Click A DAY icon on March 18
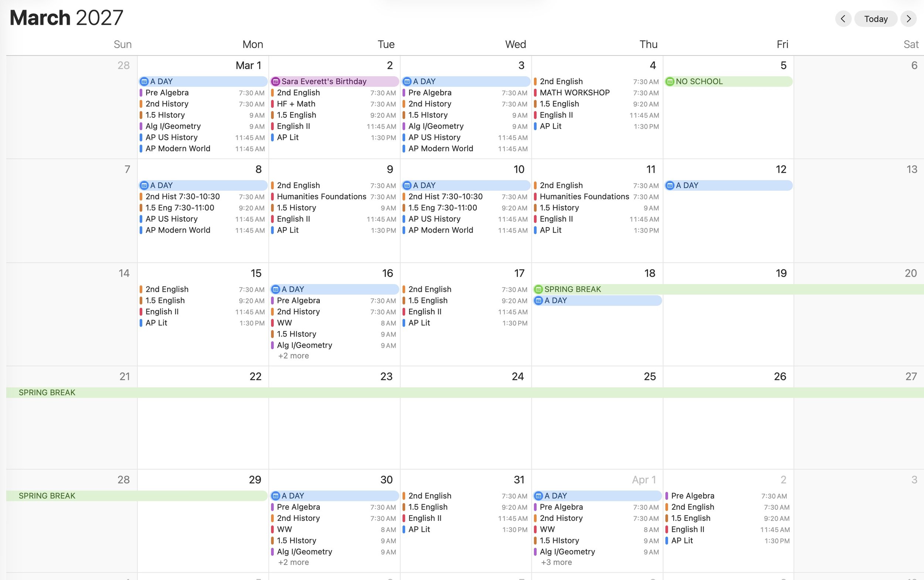The image size is (924, 580). pos(539,300)
